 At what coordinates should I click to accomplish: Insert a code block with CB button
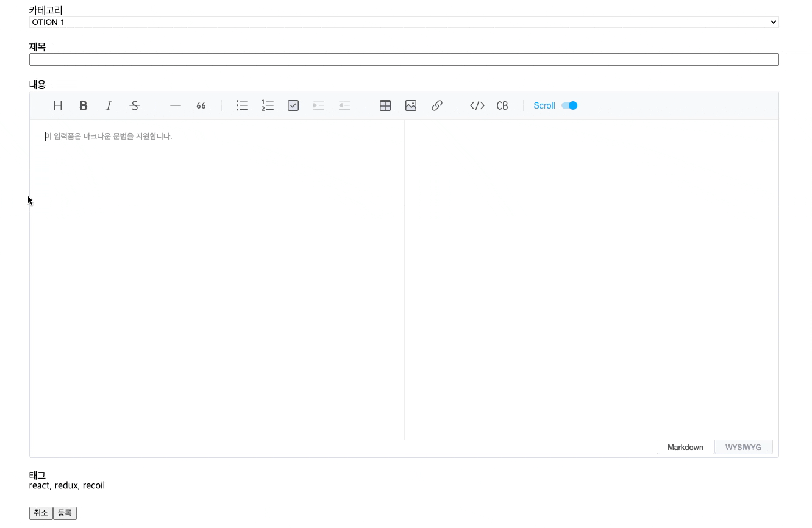pyautogui.click(x=502, y=105)
